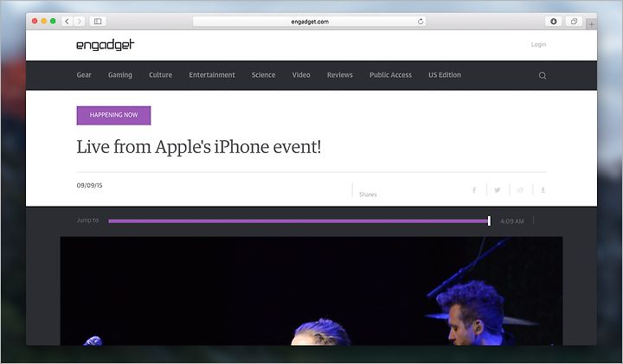The height and width of the screenshot is (364, 623).
Task: Open site search magnifier icon
Action: tap(543, 75)
